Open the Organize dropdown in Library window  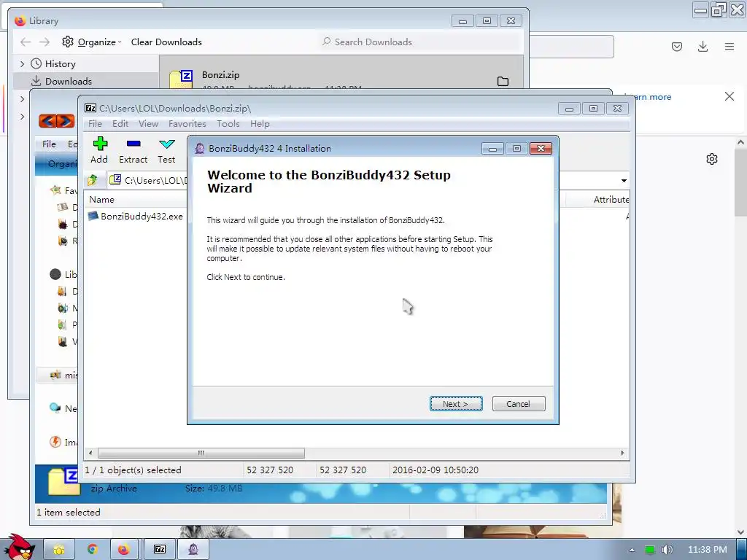click(92, 42)
